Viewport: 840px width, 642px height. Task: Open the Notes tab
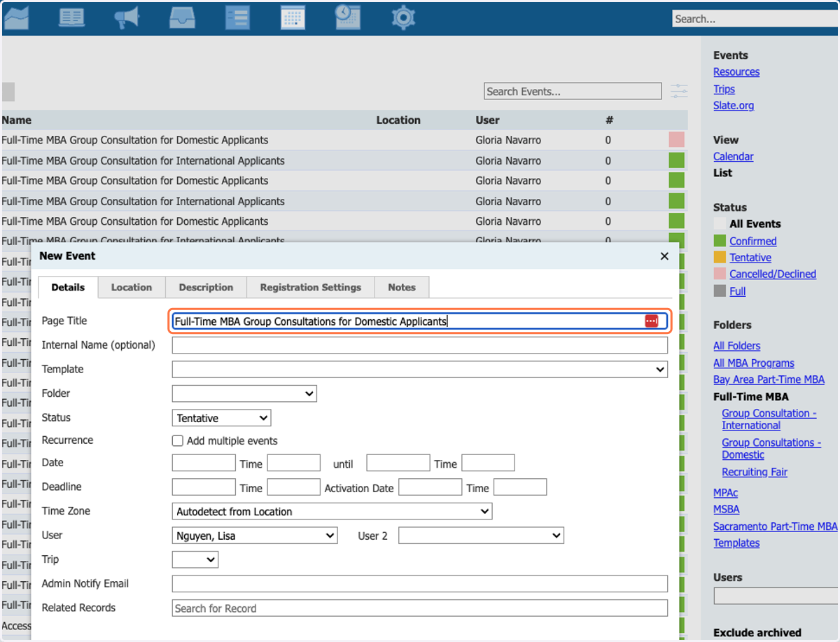click(402, 287)
